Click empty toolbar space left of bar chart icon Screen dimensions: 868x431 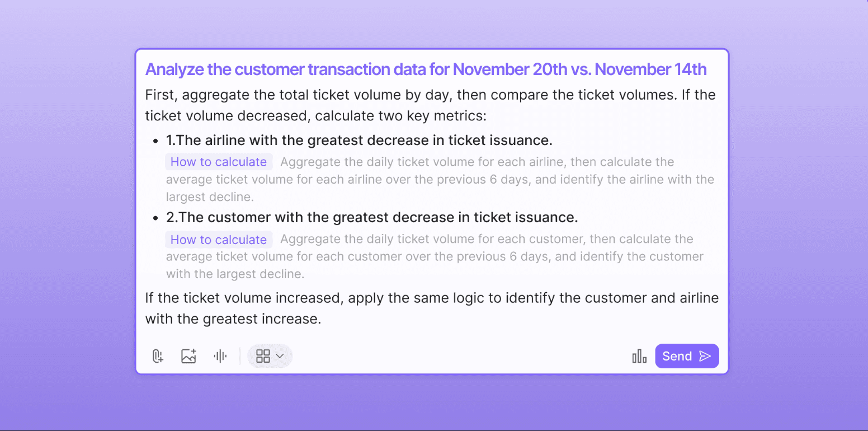pyautogui.click(x=459, y=357)
